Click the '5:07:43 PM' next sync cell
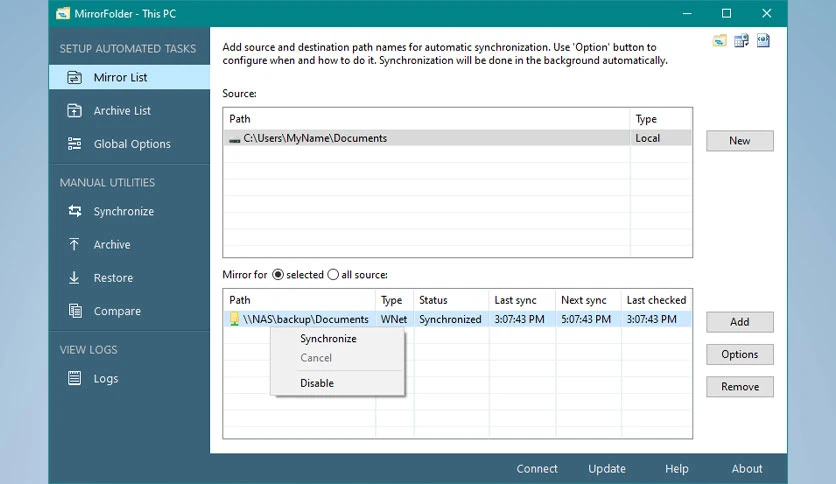The height and width of the screenshot is (484, 836). [x=586, y=319]
